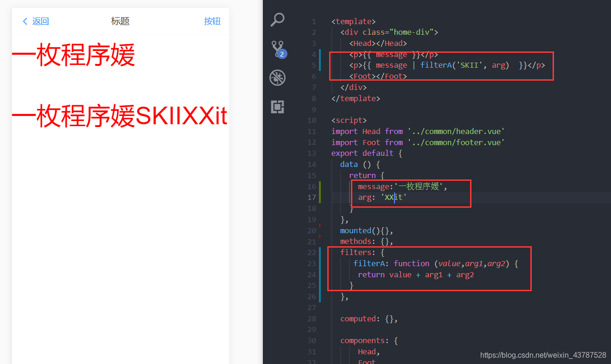Viewport: 611px width, 364px height.
Task: Click the text 一枚程序媛SKIIXXit
Action: click(119, 116)
